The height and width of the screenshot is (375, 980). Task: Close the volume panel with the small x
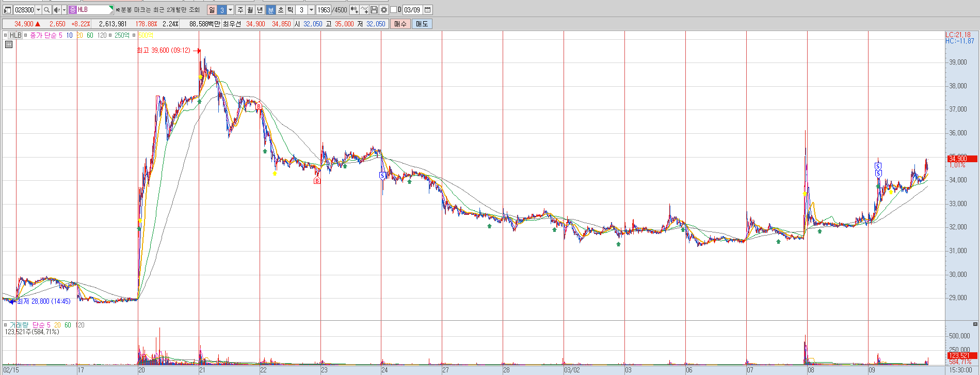[975, 324]
